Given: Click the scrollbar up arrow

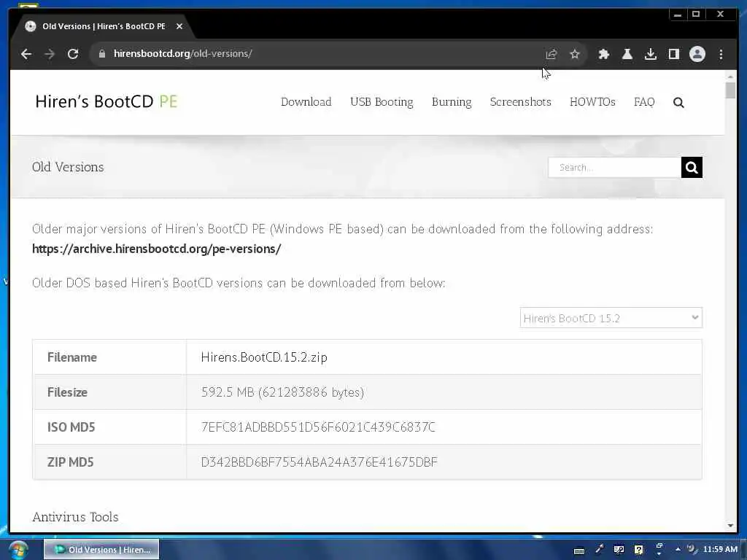Looking at the screenshot, I should (x=730, y=76).
